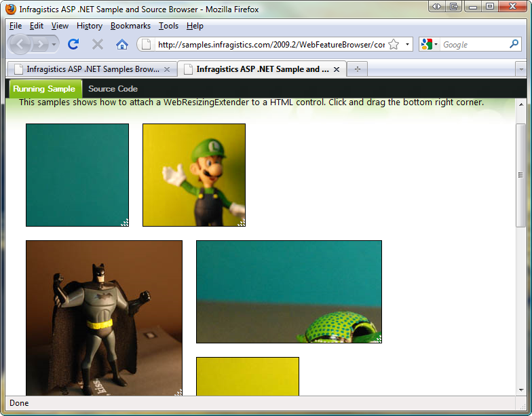The height and width of the screenshot is (416, 532).
Task: Go to the Home page icon
Action: pyautogui.click(x=122, y=44)
